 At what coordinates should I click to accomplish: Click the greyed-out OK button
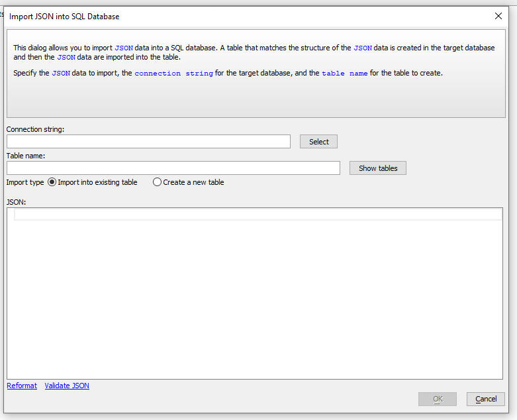[437, 399]
